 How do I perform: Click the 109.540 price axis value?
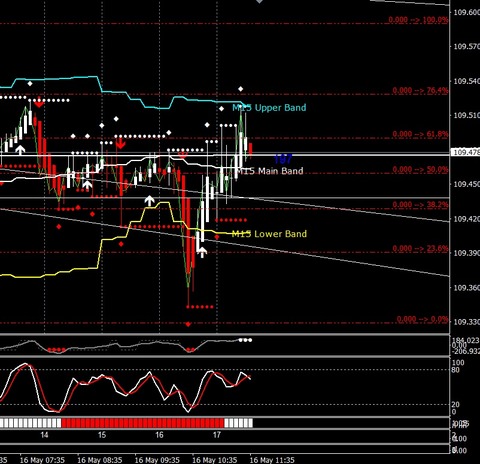pos(467,81)
